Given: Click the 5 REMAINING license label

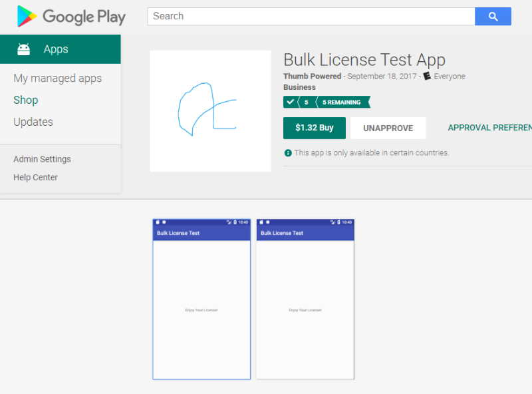Looking at the screenshot, I should click(341, 102).
